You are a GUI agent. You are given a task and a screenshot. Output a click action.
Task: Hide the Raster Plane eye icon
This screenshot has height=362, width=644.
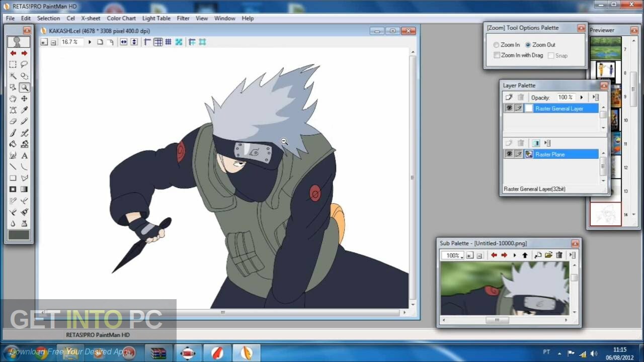509,154
